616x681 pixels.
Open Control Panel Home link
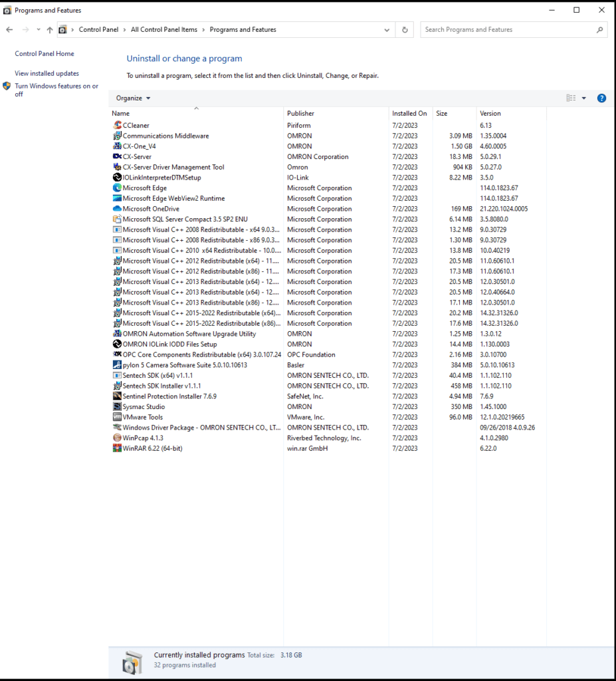tap(45, 53)
